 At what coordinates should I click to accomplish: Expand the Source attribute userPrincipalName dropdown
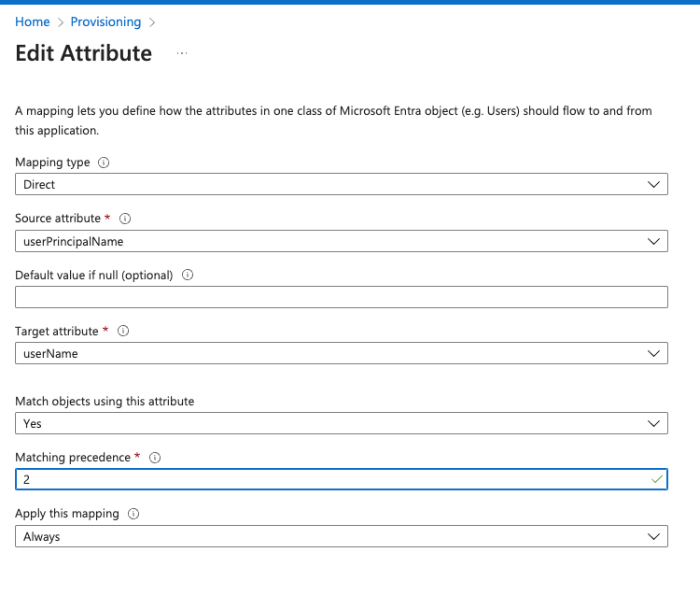(342, 241)
